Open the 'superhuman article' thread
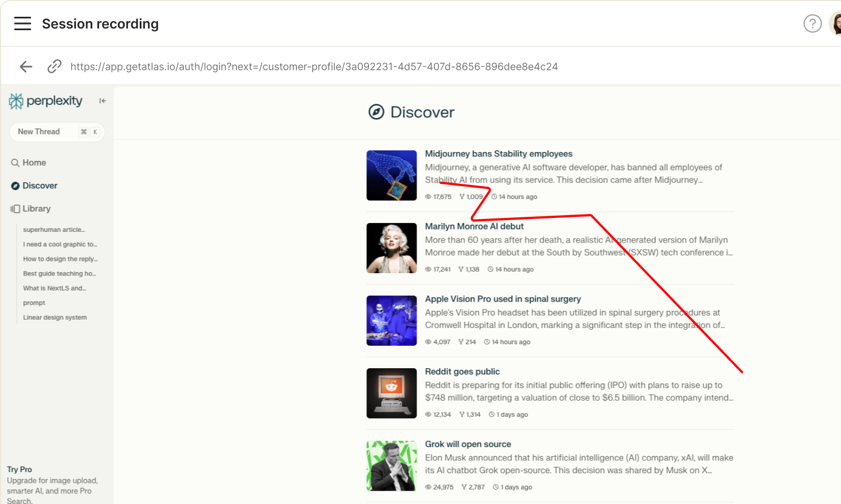The width and height of the screenshot is (841, 504). (x=54, y=230)
